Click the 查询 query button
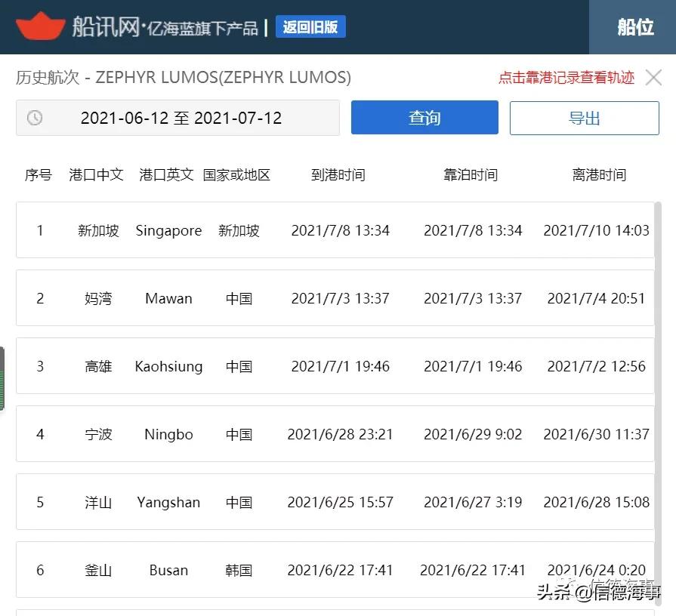Screen dimensions: 676x616 424,118
